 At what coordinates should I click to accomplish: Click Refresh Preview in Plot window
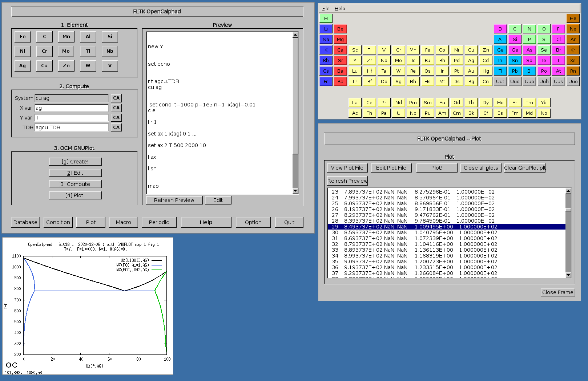click(x=347, y=181)
